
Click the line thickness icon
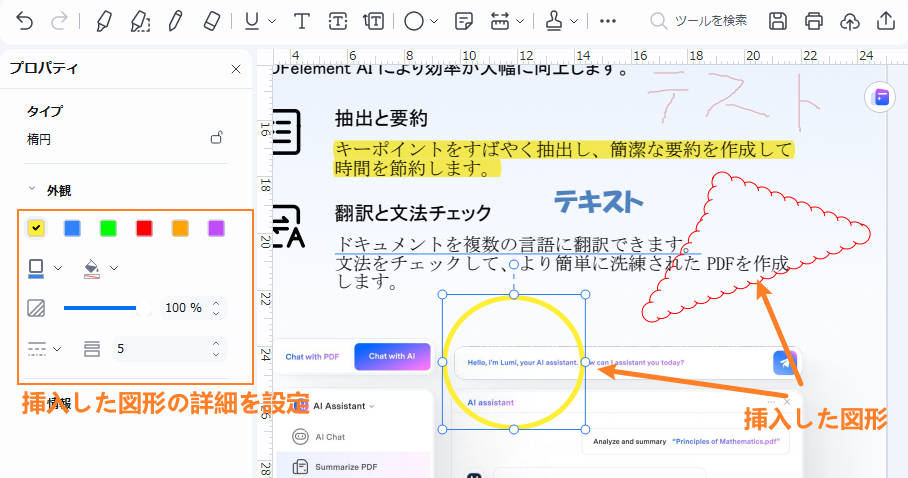click(91, 349)
